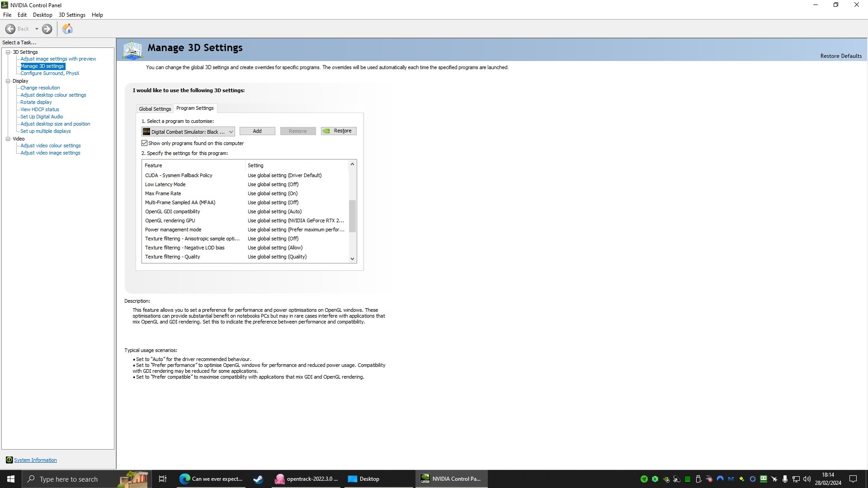The height and width of the screenshot is (488, 868).
Task: Switch to the Desktop taskbar window
Action: [x=379, y=479]
